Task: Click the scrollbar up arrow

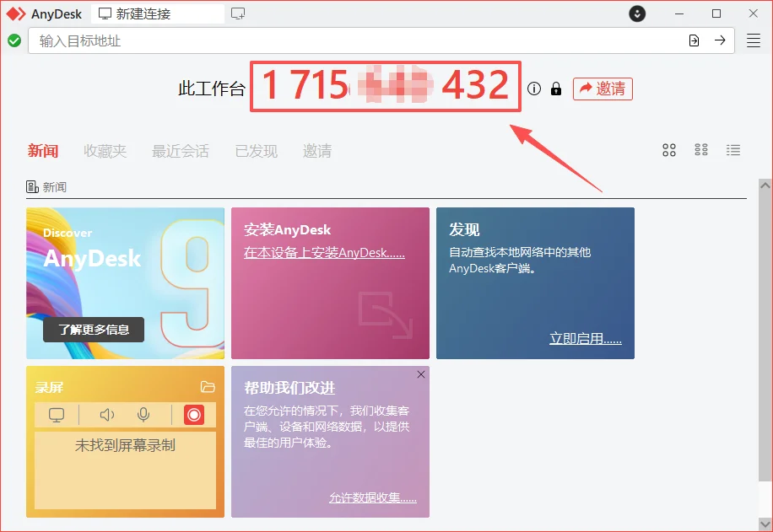Action: pyautogui.click(x=765, y=185)
